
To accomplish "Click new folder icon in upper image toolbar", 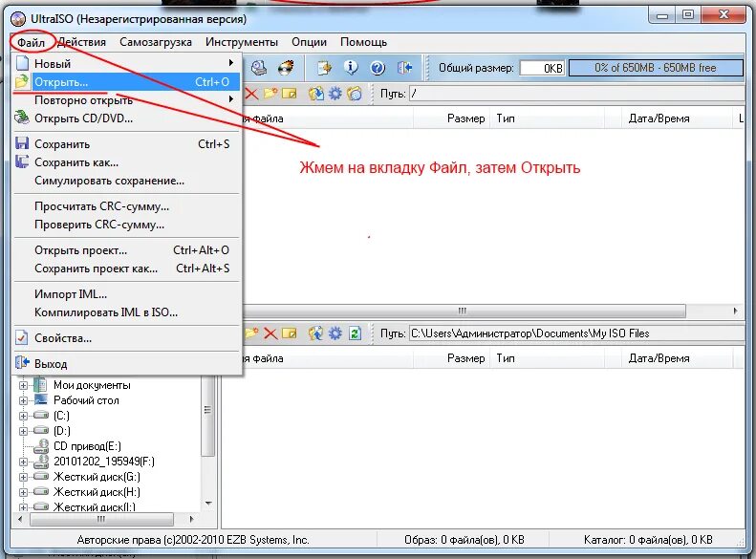I will pos(270,94).
